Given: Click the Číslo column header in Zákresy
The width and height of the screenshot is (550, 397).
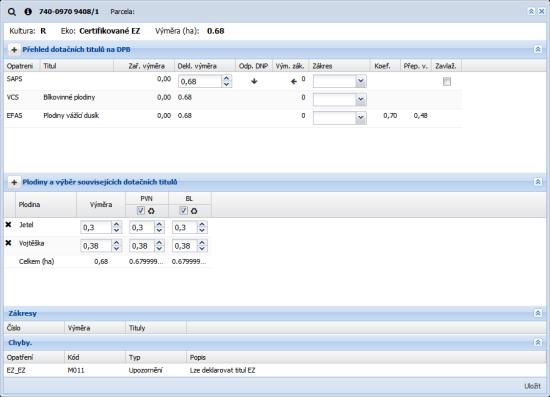Looking at the screenshot, I should pyautogui.click(x=34, y=328).
